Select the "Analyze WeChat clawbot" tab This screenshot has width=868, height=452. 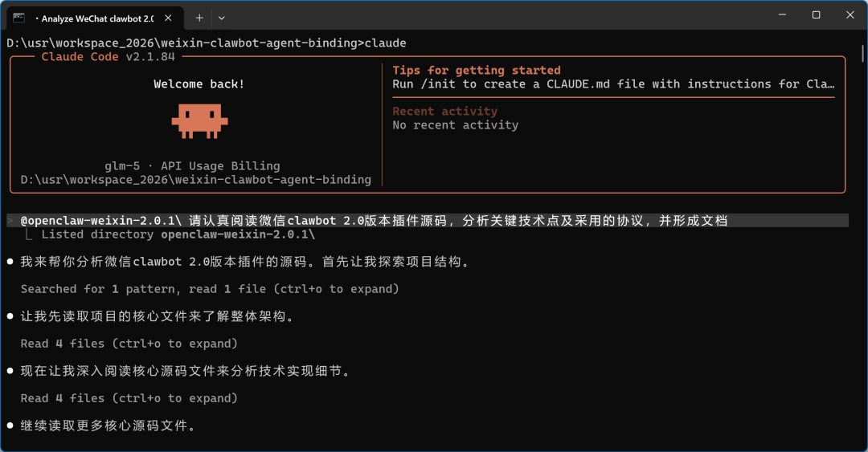tap(96, 17)
